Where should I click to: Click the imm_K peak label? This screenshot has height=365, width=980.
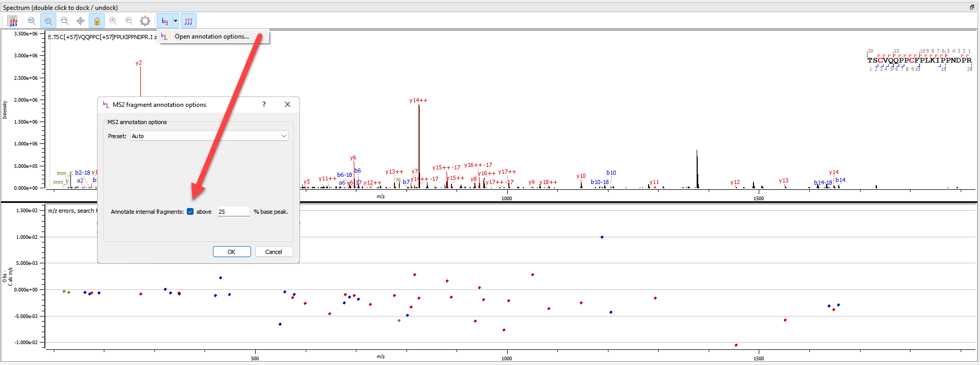click(x=65, y=173)
